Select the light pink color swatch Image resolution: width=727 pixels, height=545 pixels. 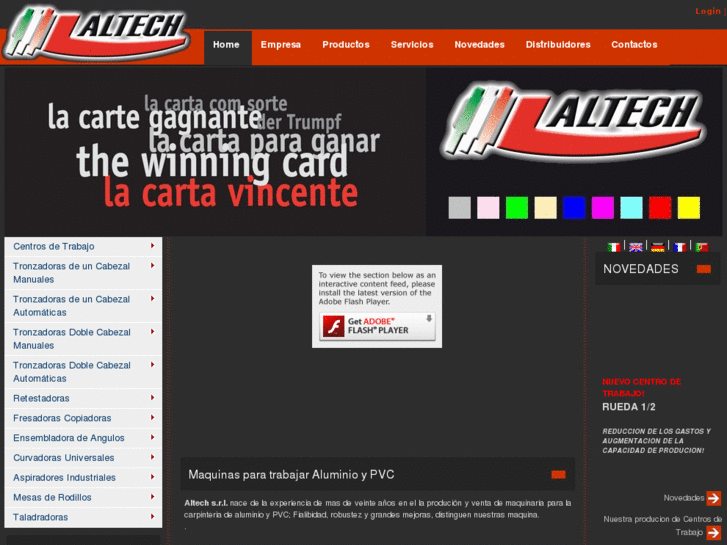488,207
